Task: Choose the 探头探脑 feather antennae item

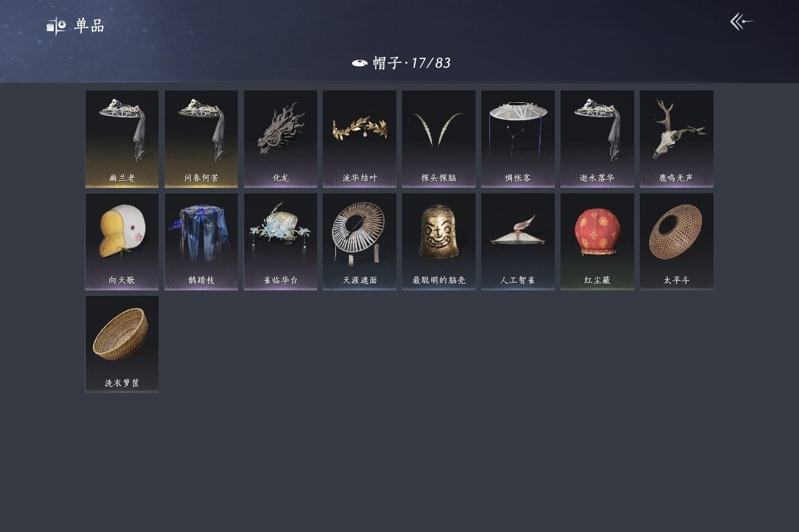Action: point(439,138)
